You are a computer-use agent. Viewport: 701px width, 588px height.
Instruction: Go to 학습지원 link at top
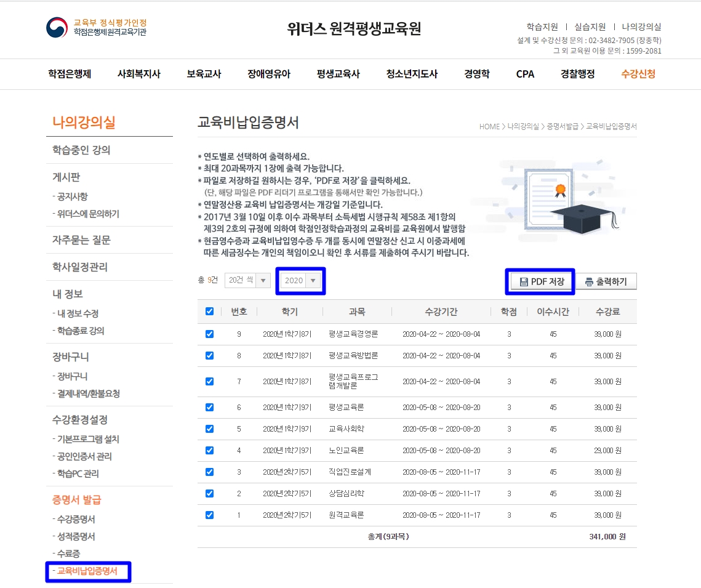pyautogui.click(x=542, y=27)
